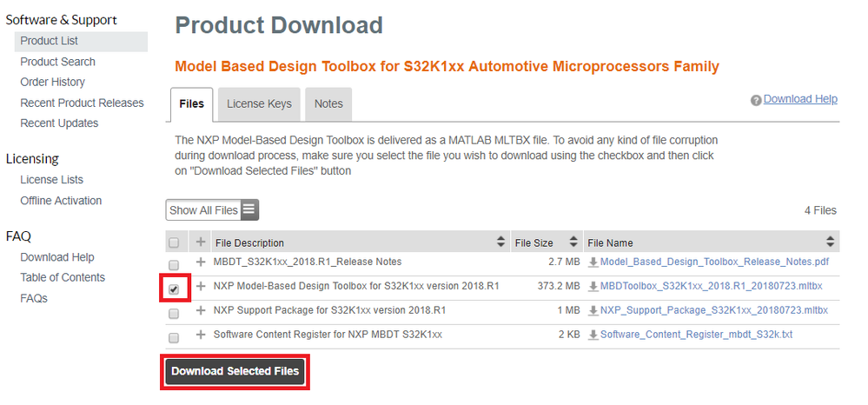This screenshot has height=405, width=868.
Task: Check the NXP Support Package row checkbox
Action: 174,314
